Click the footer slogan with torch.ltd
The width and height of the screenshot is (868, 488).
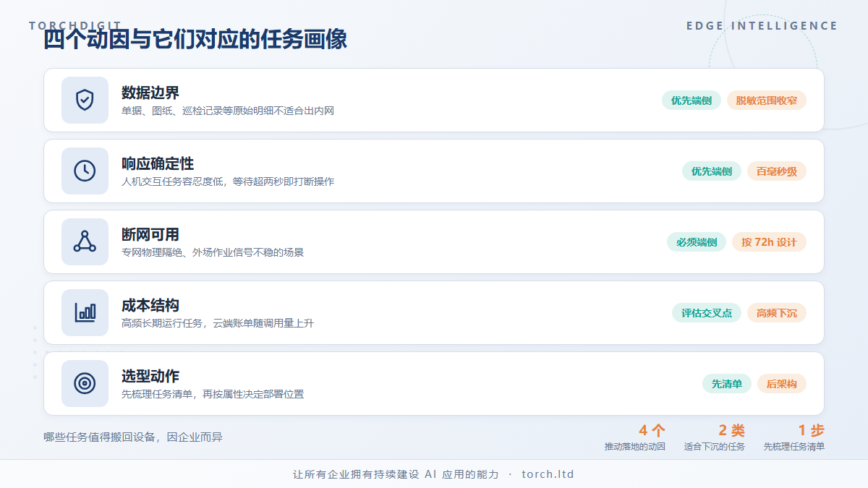coord(433,474)
